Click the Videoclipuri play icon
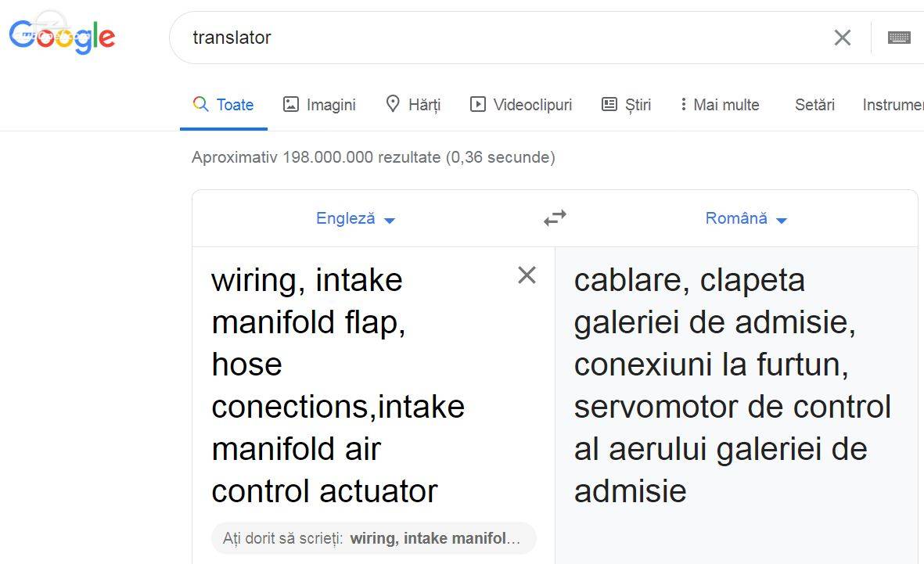924x564 pixels. pyautogui.click(x=478, y=104)
